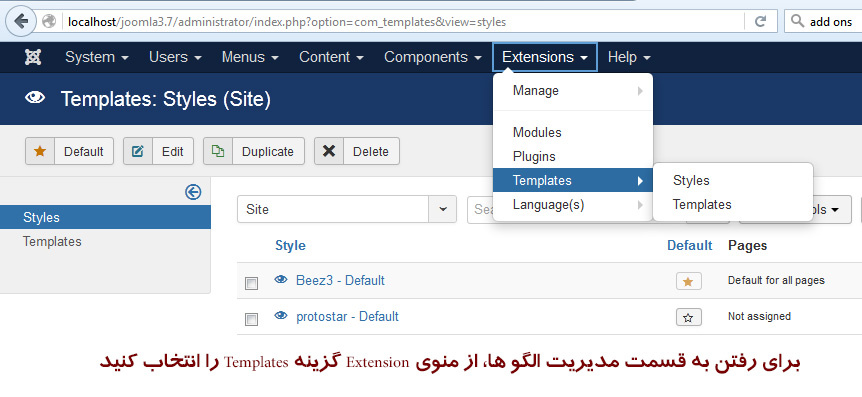The image size is (862, 397).
Task: Click the eye icon in page title
Action: tap(35, 99)
